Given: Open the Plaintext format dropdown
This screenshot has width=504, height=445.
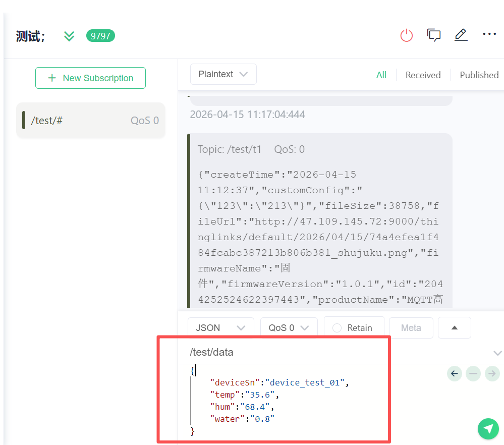Looking at the screenshot, I should pos(223,74).
